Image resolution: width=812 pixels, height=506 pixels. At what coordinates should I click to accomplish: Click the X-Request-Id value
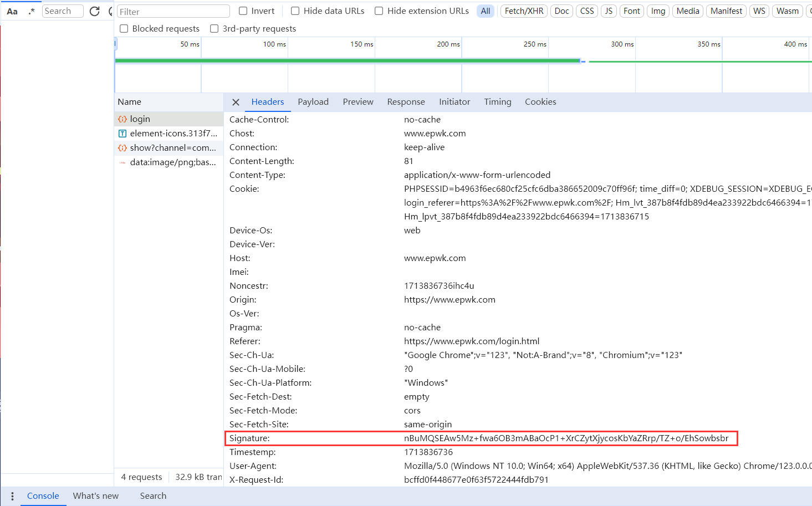[x=476, y=480]
